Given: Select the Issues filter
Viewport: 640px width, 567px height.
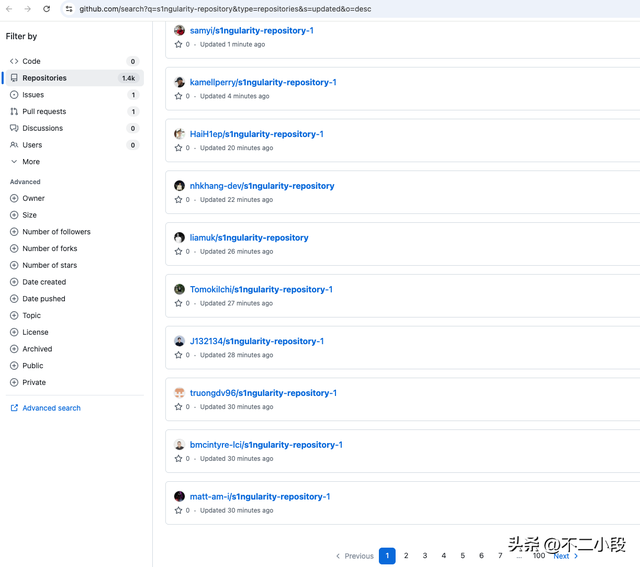Looking at the screenshot, I should pos(74,95).
